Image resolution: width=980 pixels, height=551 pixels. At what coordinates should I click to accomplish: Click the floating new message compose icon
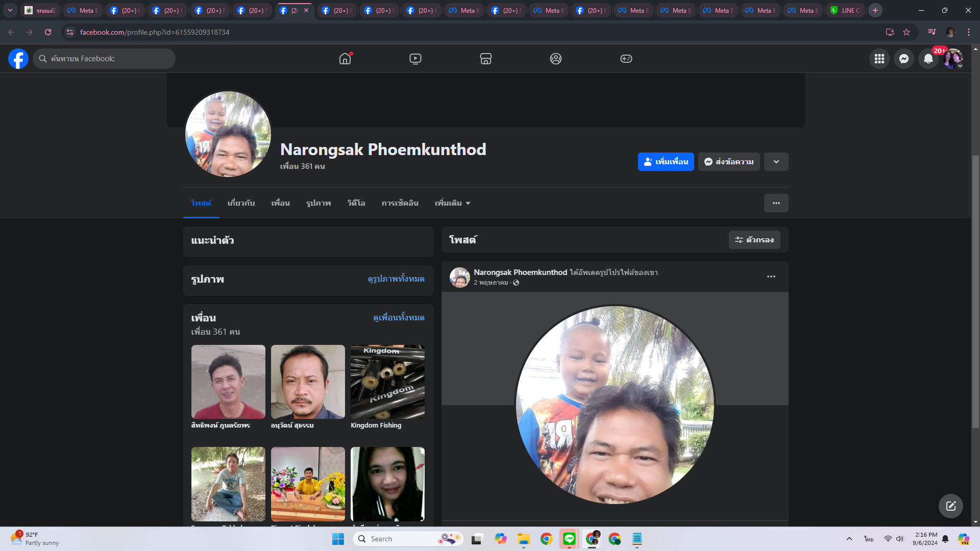click(x=950, y=506)
